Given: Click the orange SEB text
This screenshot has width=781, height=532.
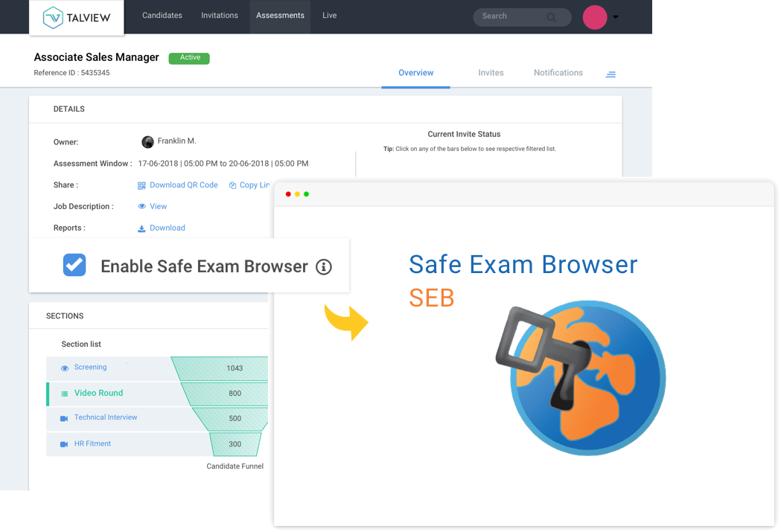Looking at the screenshot, I should [x=432, y=298].
